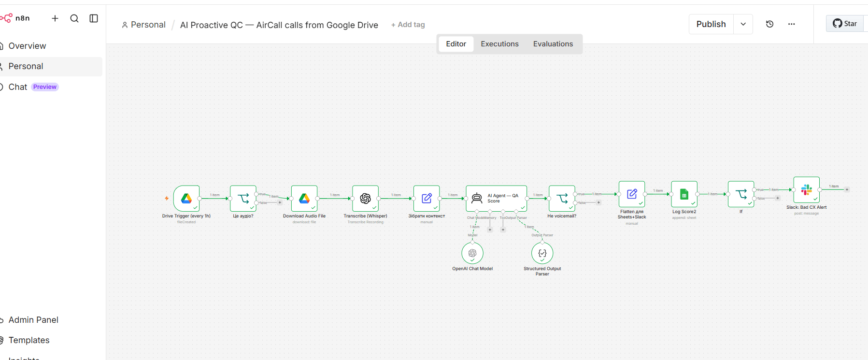Select the Download Audio File node
The height and width of the screenshot is (360, 868).
304,198
